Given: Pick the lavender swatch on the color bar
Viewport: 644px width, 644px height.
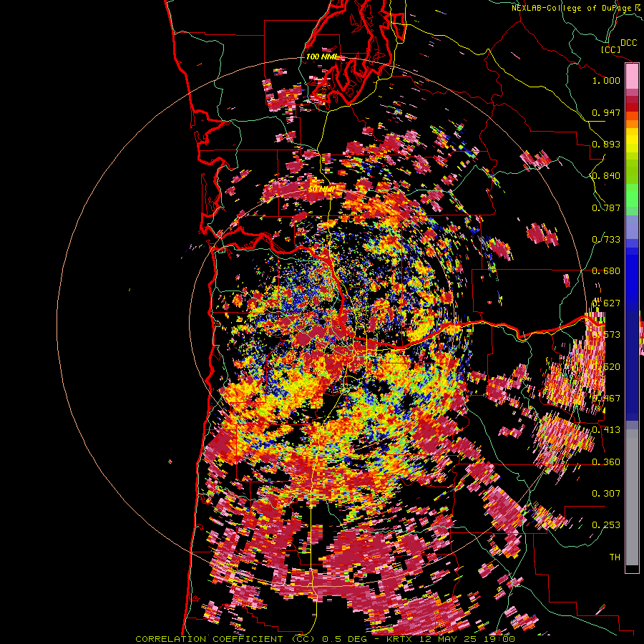Looking at the screenshot, I should pos(632,227).
